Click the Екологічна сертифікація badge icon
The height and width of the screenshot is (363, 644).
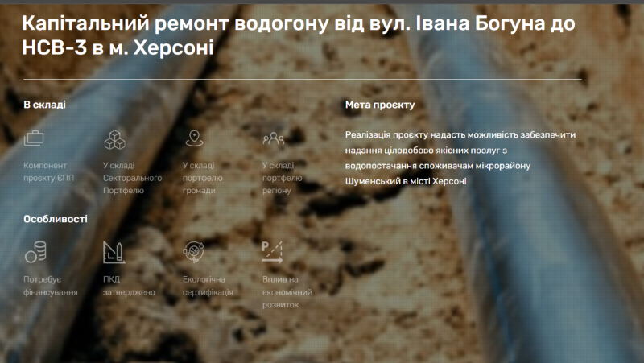pyautogui.click(x=193, y=253)
